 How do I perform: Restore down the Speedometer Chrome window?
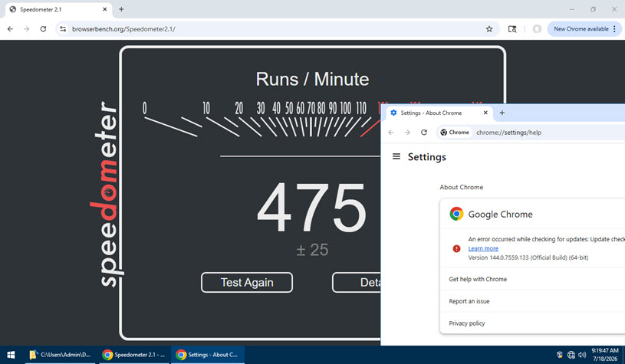click(x=593, y=9)
